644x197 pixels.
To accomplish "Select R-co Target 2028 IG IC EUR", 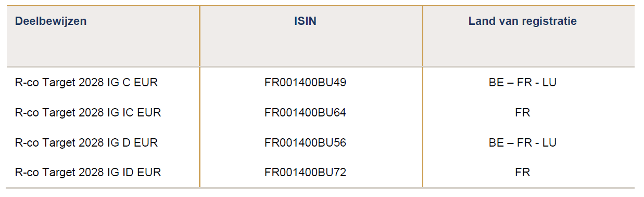I will click(88, 113).
